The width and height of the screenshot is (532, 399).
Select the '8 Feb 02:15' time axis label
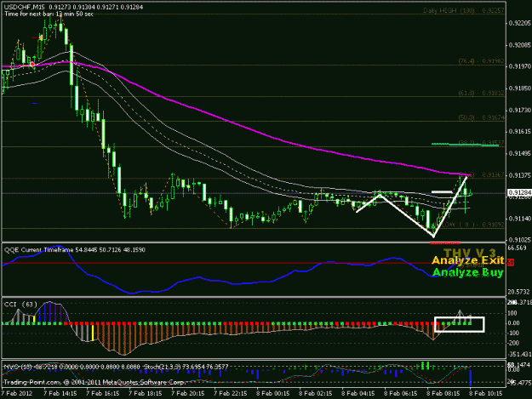tap(316, 393)
